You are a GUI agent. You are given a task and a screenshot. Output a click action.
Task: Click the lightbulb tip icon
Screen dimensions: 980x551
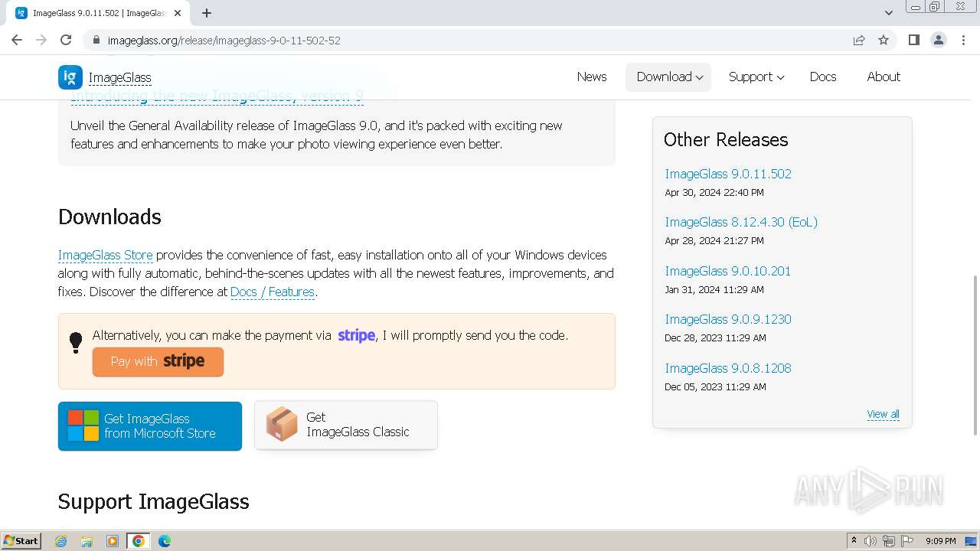(76, 342)
